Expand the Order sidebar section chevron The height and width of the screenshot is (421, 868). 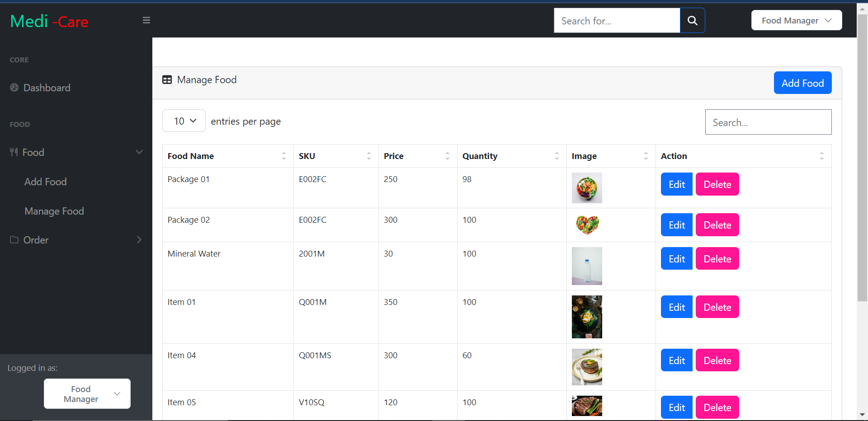(139, 240)
